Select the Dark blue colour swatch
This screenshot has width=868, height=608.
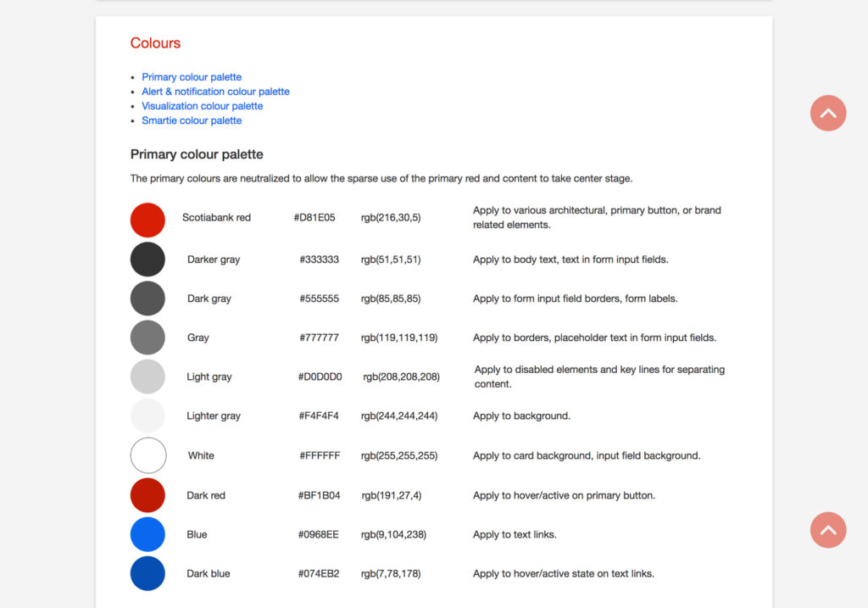click(147, 573)
